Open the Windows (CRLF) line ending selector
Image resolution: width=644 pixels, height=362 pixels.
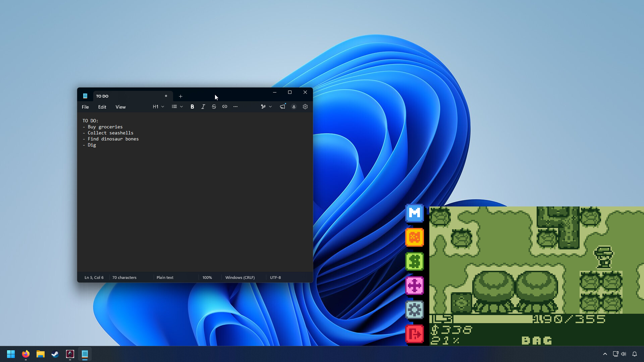pos(240,278)
